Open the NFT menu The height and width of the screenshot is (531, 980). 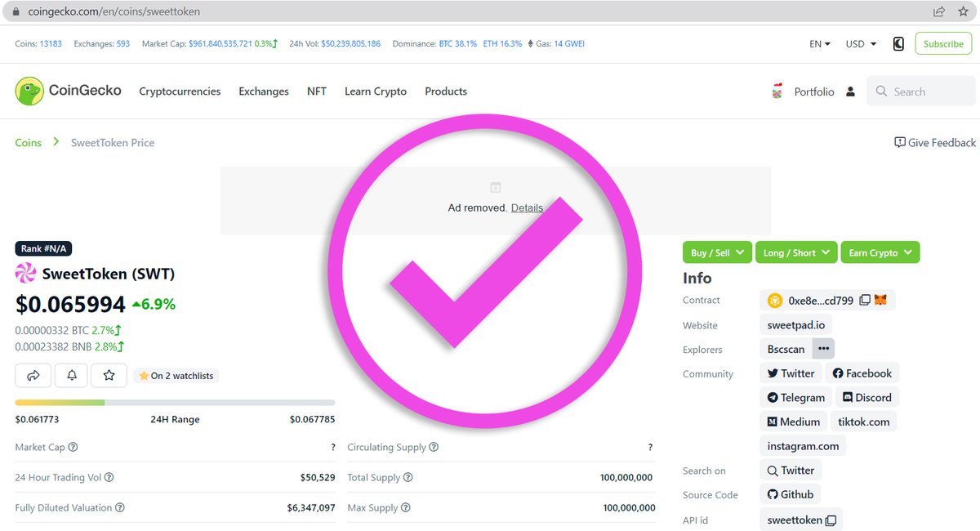(x=317, y=91)
